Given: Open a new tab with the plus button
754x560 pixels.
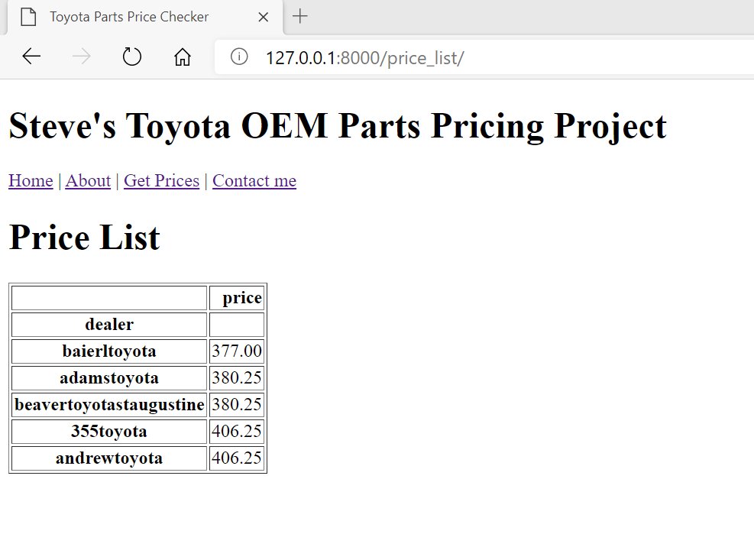Looking at the screenshot, I should 299,16.
